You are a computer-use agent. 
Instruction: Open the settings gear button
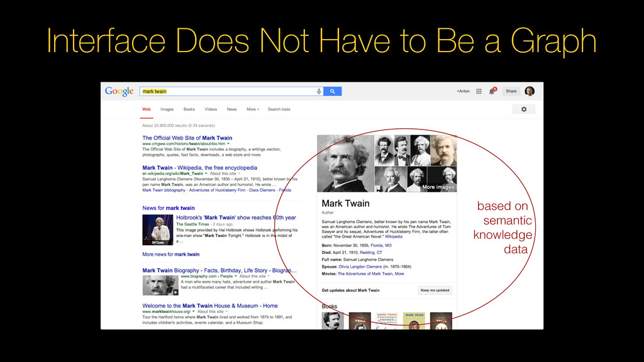coord(524,109)
